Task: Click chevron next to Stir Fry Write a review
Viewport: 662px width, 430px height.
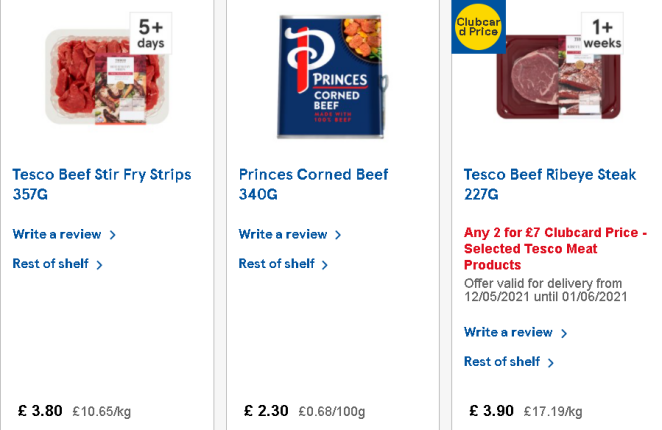Action: (x=112, y=235)
